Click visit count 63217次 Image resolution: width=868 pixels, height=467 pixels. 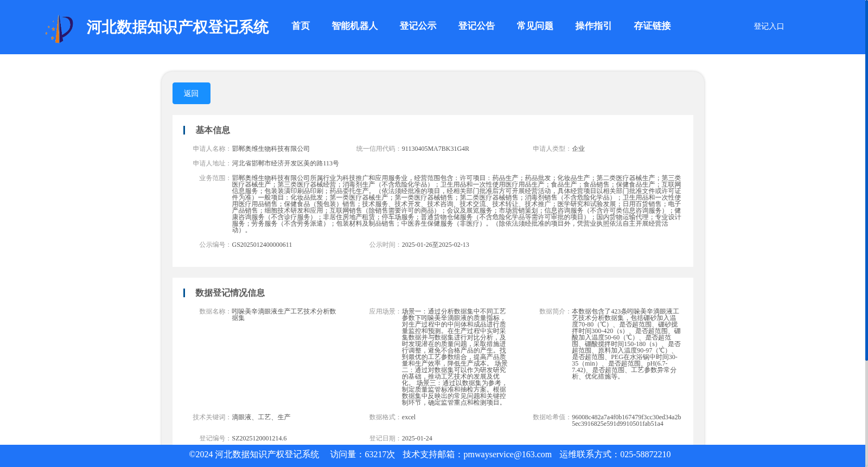click(x=380, y=455)
